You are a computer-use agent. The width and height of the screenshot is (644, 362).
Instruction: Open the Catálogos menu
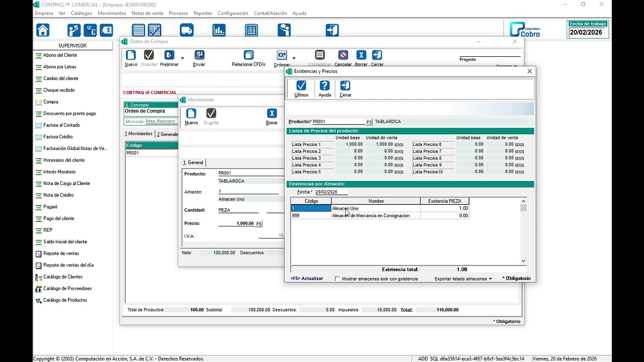point(82,13)
